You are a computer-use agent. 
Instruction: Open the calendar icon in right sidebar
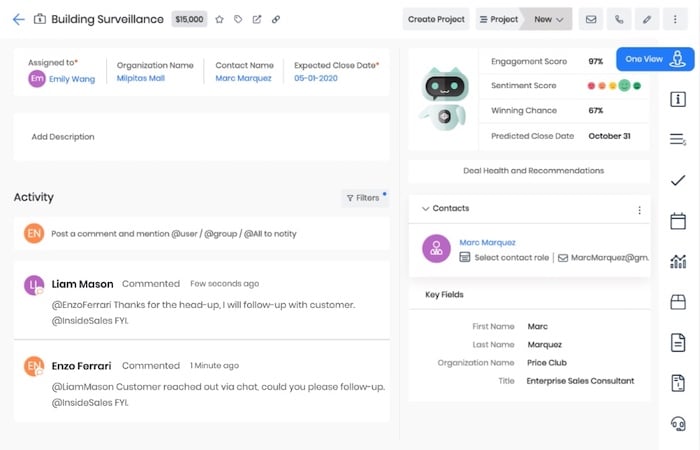coord(678,221)
